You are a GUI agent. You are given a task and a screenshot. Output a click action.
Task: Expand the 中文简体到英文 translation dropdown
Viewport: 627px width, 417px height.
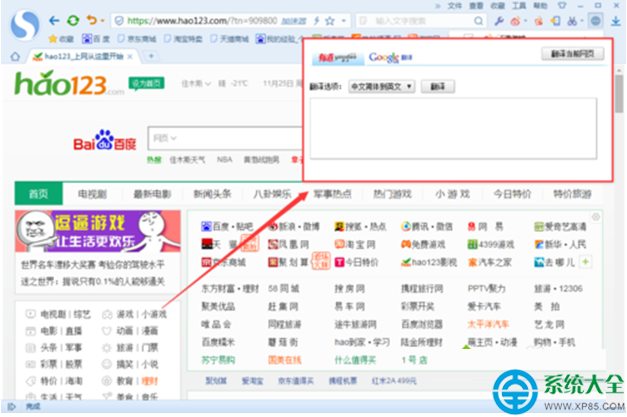pyautogui.click(x=381, y=87)
